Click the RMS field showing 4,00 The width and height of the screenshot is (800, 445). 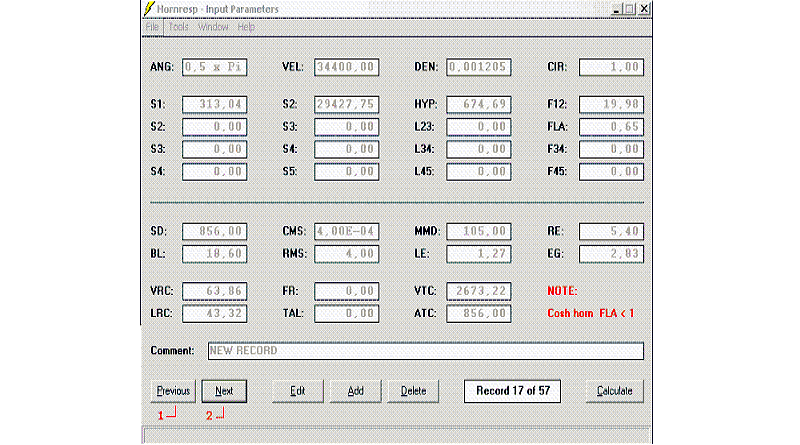click(346, 254)
